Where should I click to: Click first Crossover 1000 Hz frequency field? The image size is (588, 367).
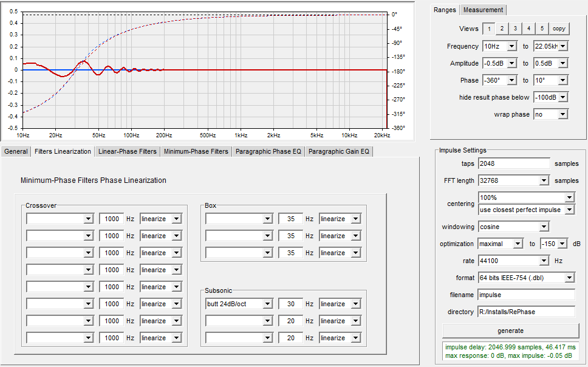tap(111, 219)
